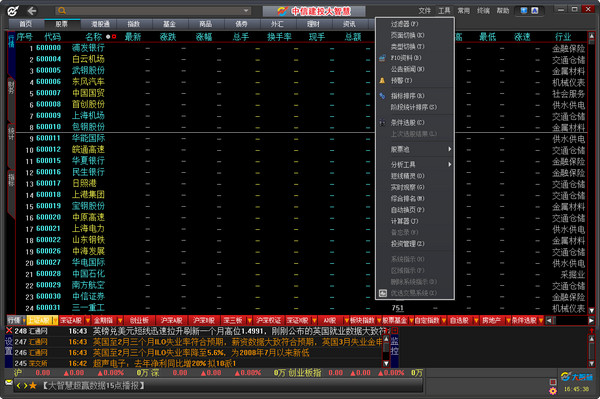Image resolution: width=600 pixels, height=399 pixels.
Task: Click the envelope message icon
Action: [9, 383]
